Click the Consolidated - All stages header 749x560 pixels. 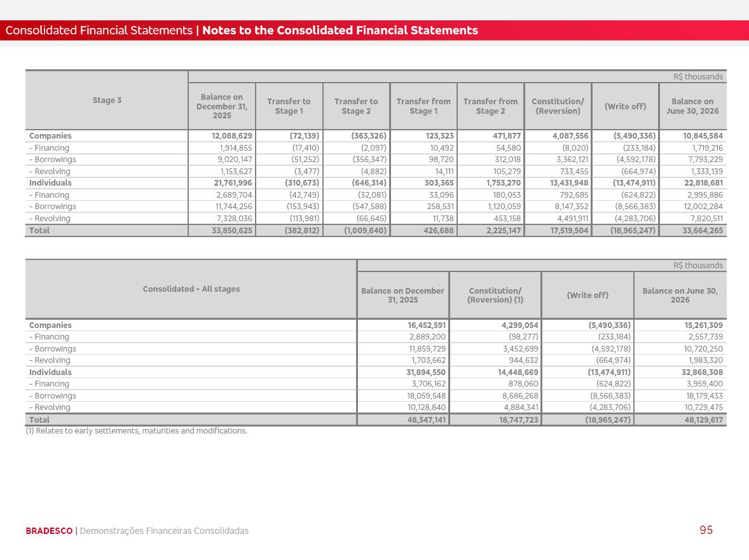(x=191, y=289)
